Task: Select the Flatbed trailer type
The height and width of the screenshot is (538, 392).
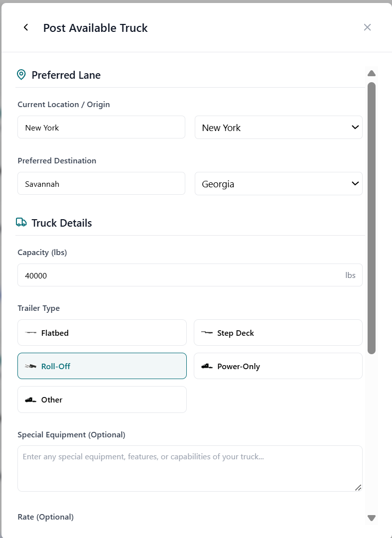Action: (102, 332)
